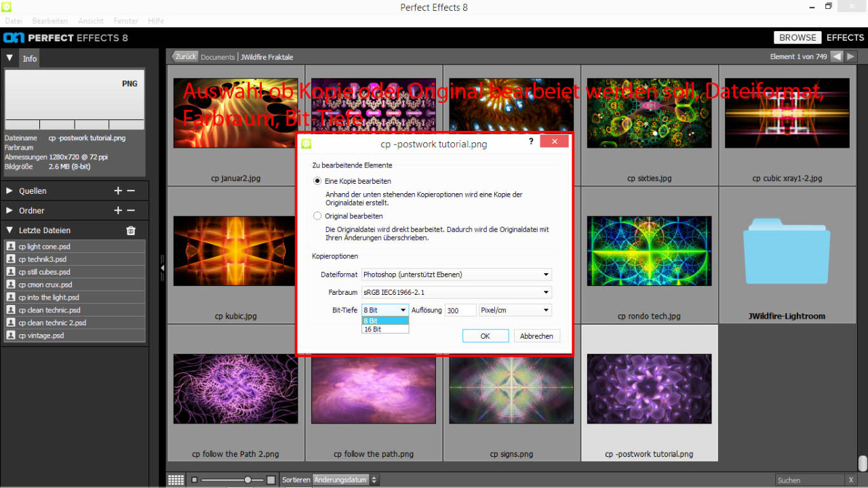Open recent file cp technik3.psd
Image resolution: width=868 pixels, height=488 pixels.
coord(75,260)
